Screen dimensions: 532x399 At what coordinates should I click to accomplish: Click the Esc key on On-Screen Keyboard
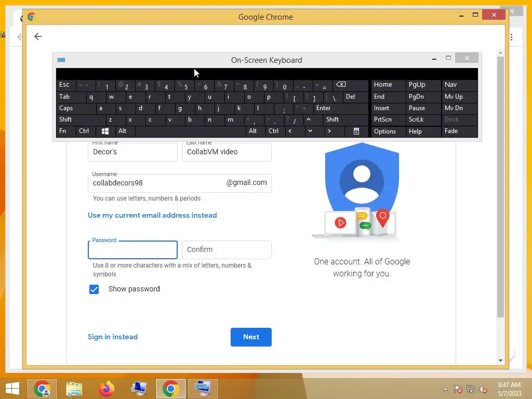tap(66, 85)
